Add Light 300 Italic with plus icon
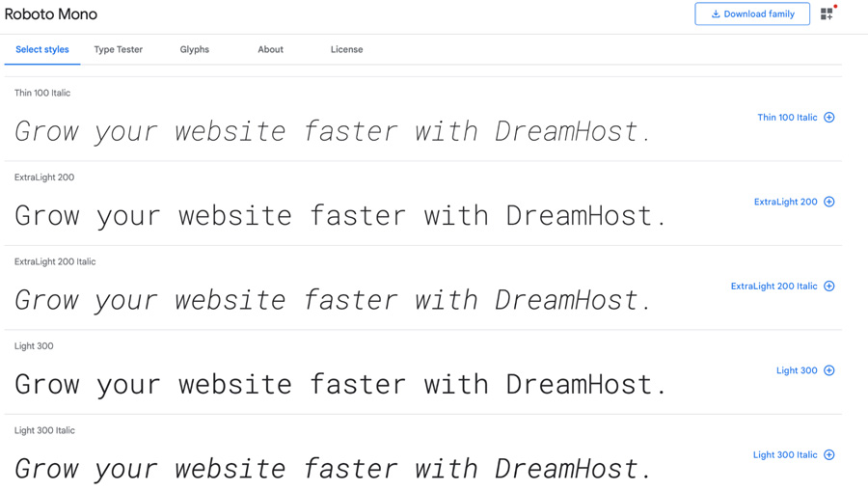868x491 pixels. pos(829,454)
